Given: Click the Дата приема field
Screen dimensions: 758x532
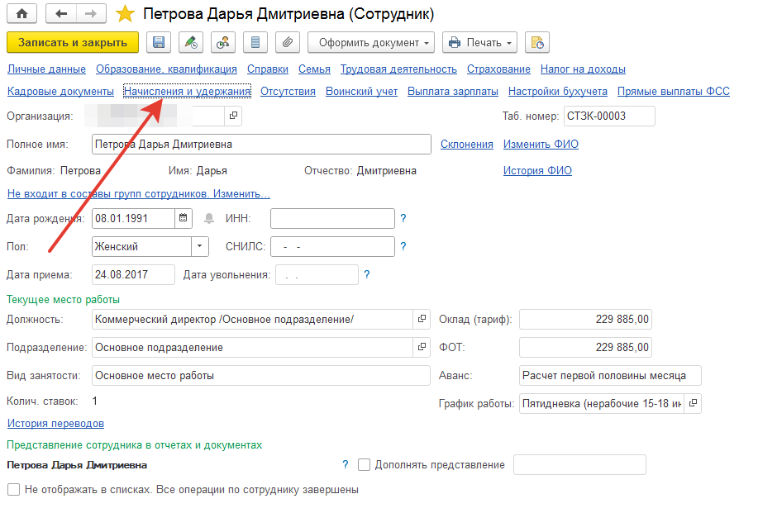Looking at the screenshot, I should (133, 274).
